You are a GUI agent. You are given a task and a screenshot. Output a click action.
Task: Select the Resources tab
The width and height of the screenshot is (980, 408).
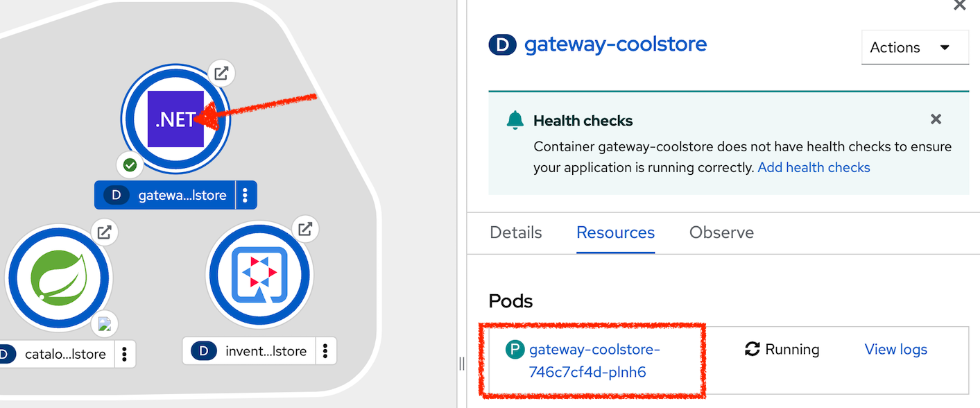click(x=615, y=232)
